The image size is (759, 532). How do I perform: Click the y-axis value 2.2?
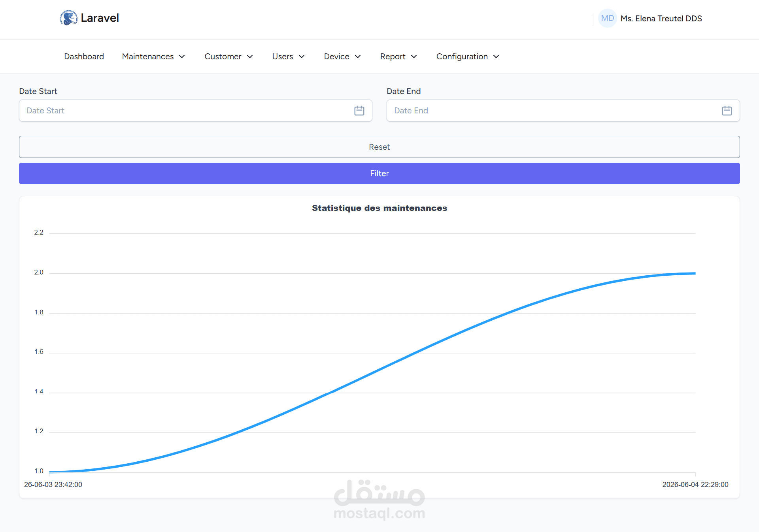(39, 233)
